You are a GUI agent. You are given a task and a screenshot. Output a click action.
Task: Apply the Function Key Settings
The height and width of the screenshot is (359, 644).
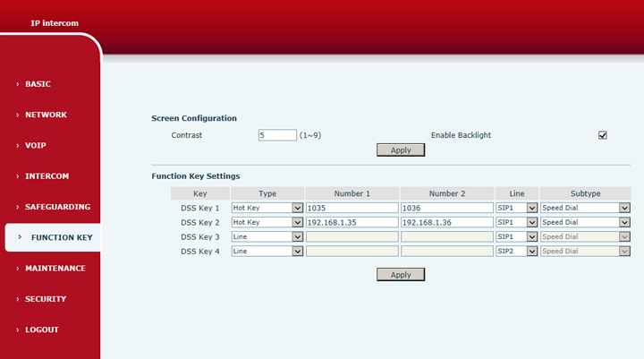click(401, 275)
